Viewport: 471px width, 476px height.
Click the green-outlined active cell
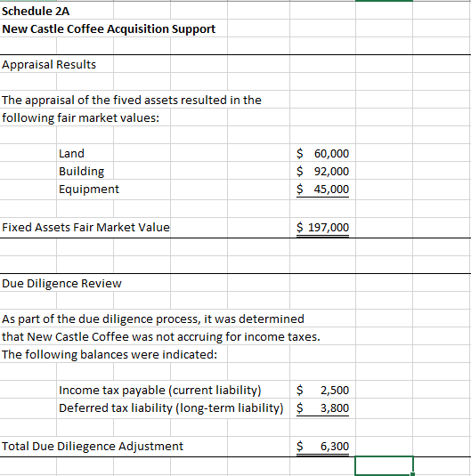pos(384,465)
